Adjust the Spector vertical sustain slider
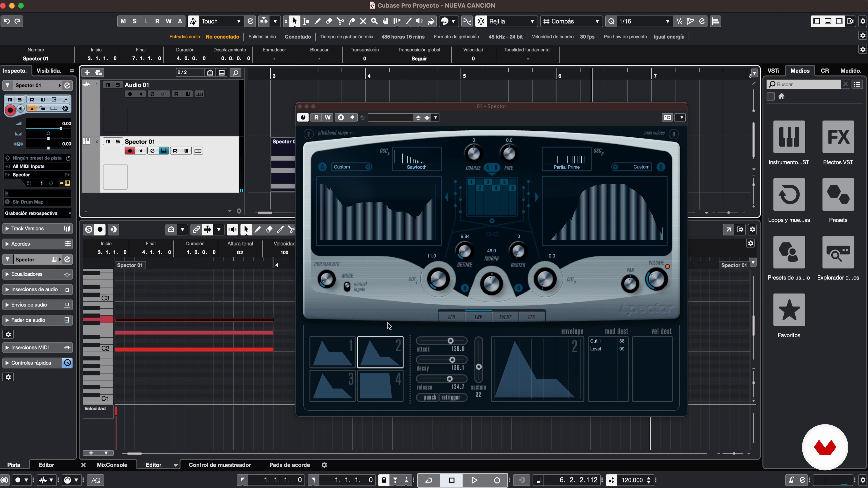 [479, 360]
